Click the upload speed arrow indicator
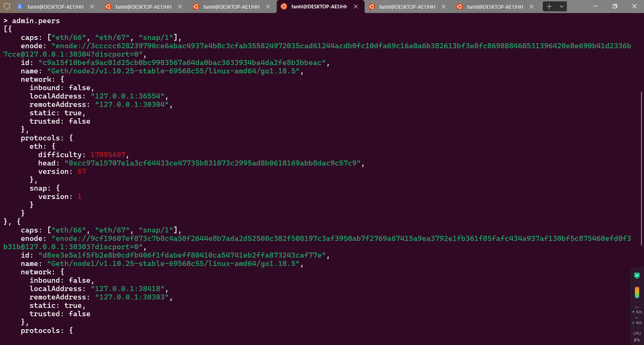Viewport: 644px width, 345px height. (x=633, y=312)
